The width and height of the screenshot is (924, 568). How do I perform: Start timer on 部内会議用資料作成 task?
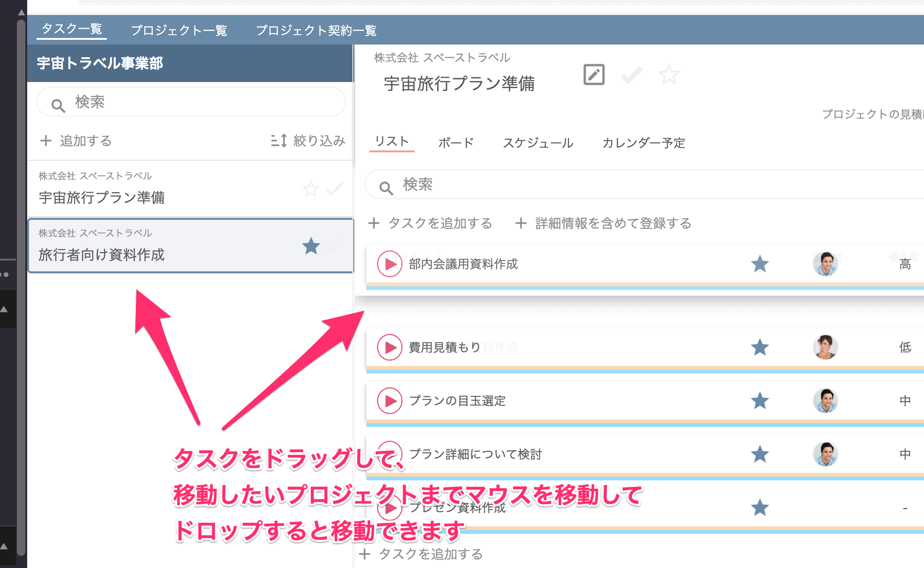[389, 264]
